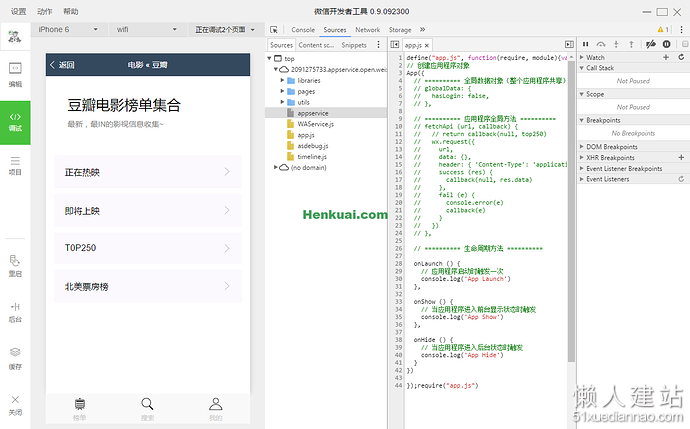Toggle the debugger sidebar pane icon

coord(569,44)
